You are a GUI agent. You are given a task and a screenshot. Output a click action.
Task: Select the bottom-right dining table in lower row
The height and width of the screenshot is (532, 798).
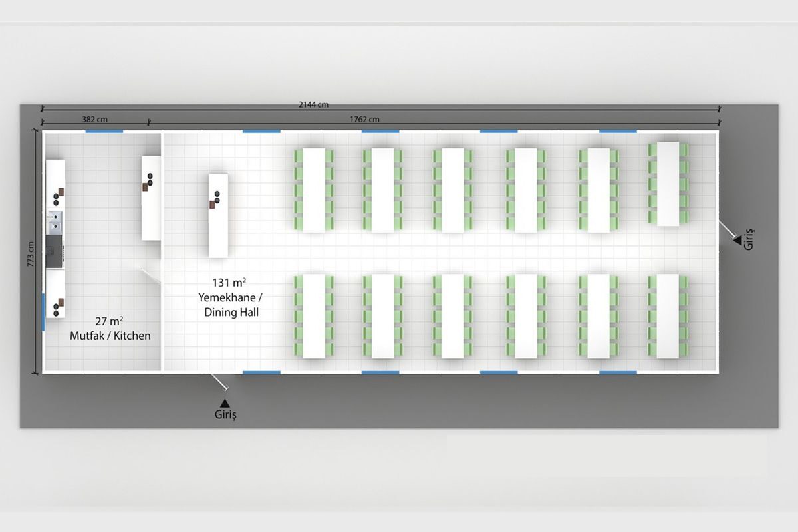[668, 317]
